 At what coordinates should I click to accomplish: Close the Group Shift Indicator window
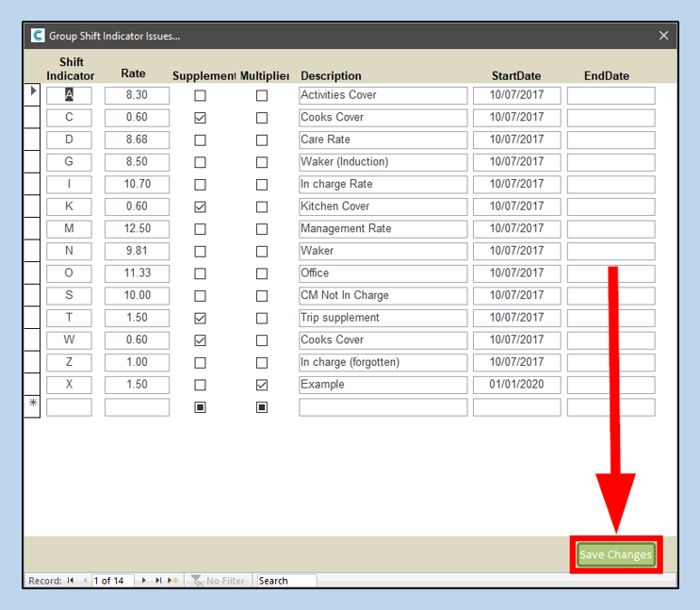[663, 36]
